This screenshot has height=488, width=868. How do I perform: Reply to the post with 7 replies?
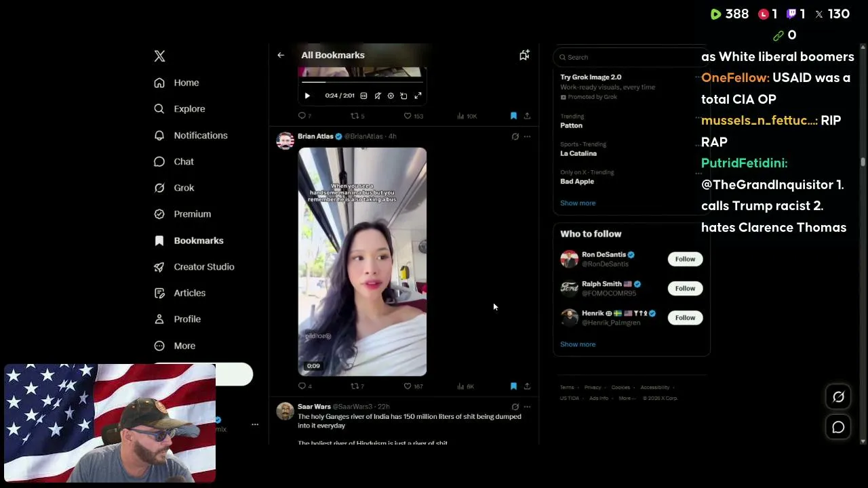304,116
